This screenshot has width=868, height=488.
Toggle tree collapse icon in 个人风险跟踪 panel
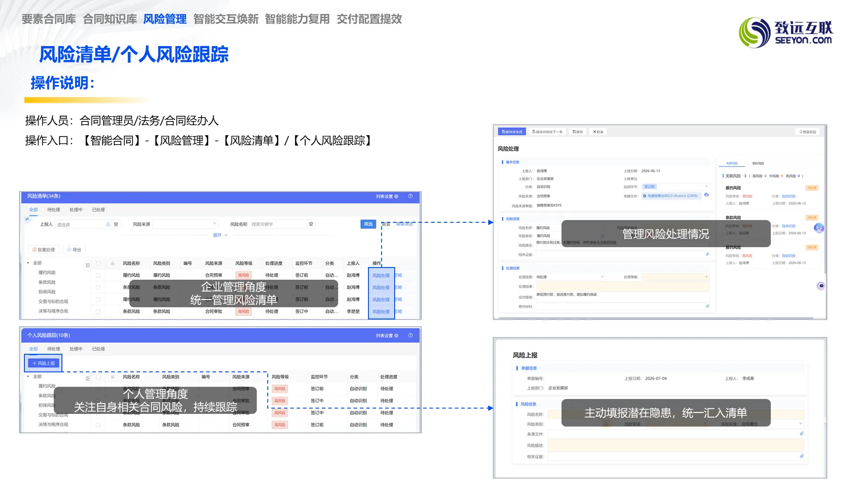coord(88,378)
